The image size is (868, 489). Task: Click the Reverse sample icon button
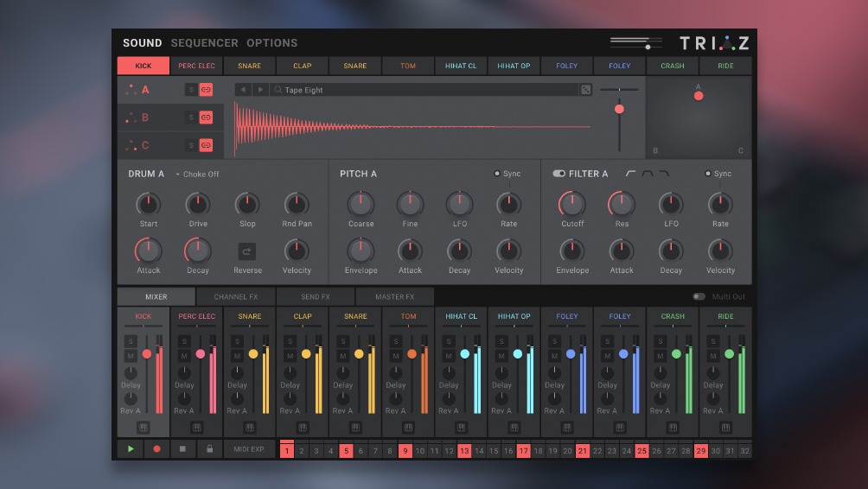(247, 251)
